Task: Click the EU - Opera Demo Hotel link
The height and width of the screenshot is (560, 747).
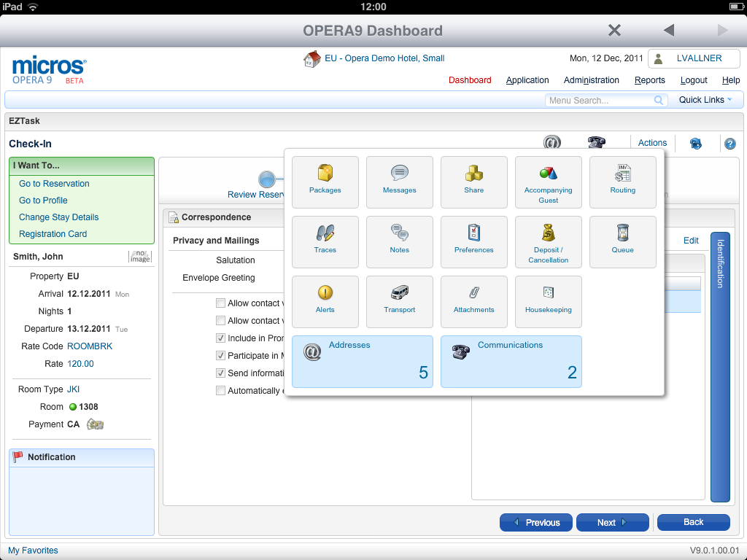Action: (x=384, y=58)
